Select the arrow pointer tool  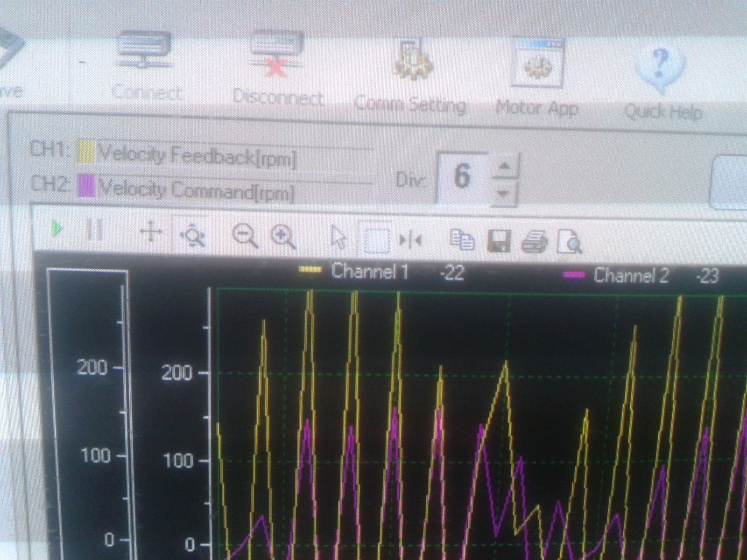pos(338,237)
